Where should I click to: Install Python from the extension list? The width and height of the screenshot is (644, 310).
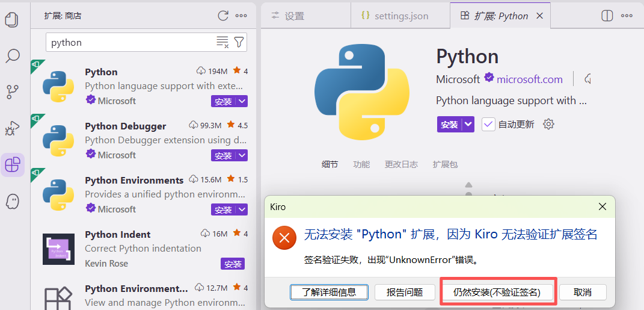[x=224, y=102]
